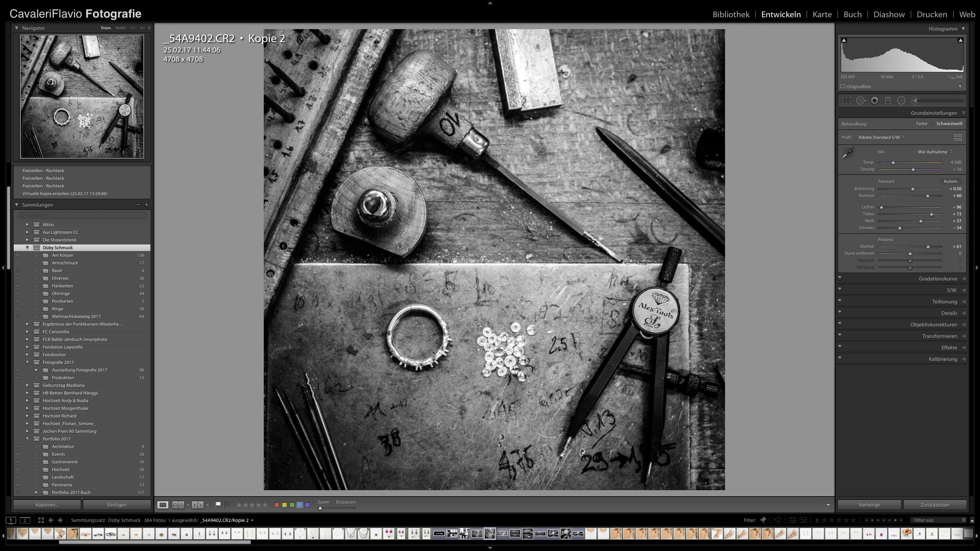Click the lightning icon beside Originalfoto

pyautogui.click(x=960, y=86)
